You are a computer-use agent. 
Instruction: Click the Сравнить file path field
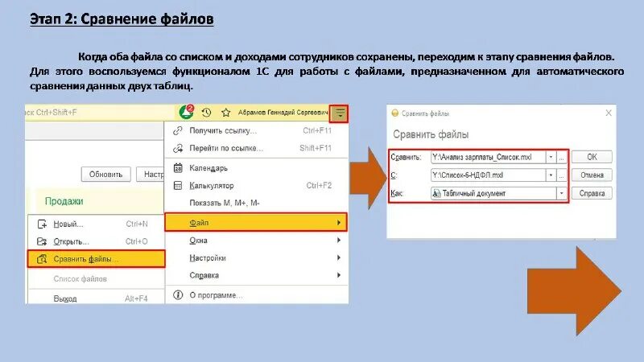point(489,157)
